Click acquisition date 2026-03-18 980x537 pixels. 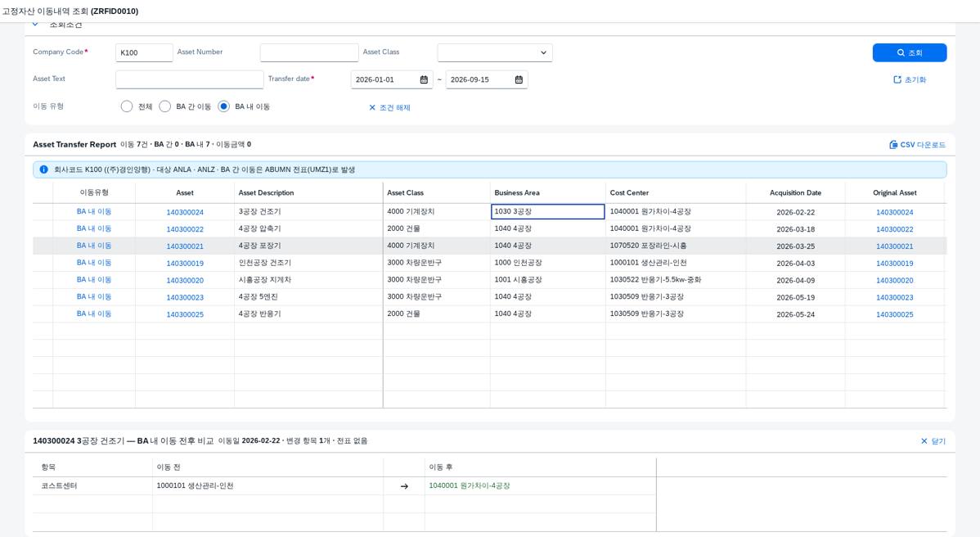[x=796, y=229]
